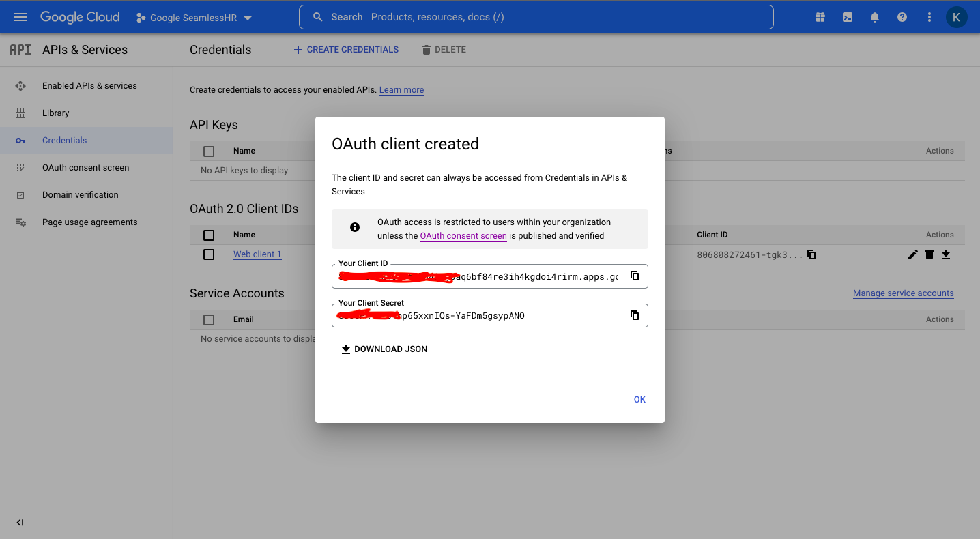Open the notifications bell

(x=875, y=18)
